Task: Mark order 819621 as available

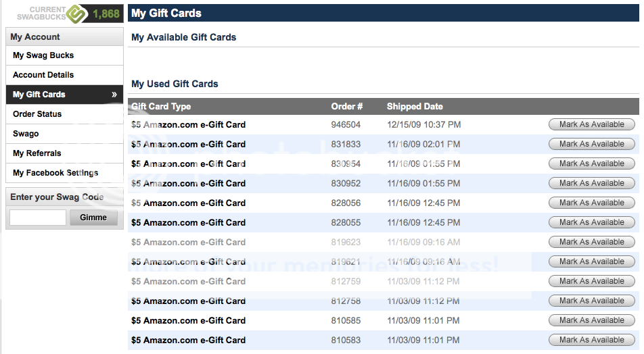Action: (591, 261)
